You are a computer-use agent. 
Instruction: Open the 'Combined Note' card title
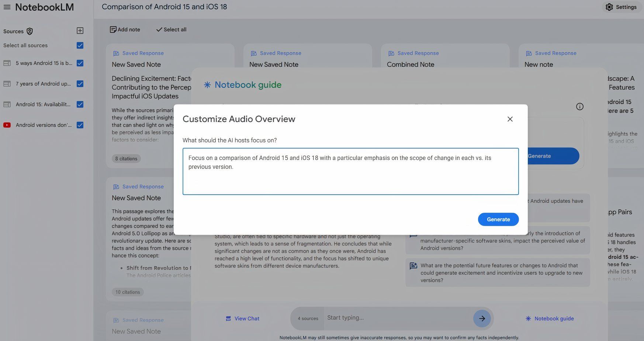point(411,65)
